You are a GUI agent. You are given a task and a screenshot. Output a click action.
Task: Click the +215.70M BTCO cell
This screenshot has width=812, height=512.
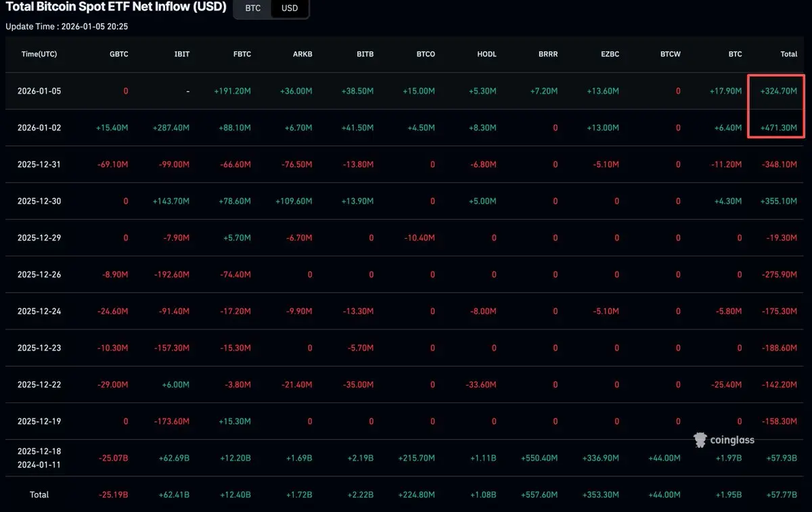point(417,458)
